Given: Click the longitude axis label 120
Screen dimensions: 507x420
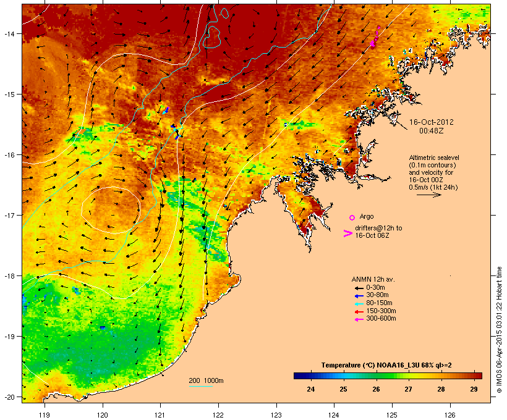Looking at the screenshot, I should coord(103,415).
